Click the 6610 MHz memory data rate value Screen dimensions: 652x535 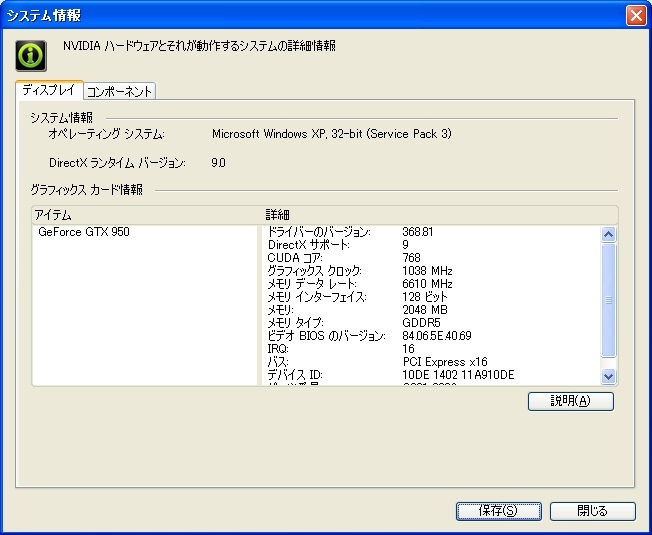(x=427, y=284)
